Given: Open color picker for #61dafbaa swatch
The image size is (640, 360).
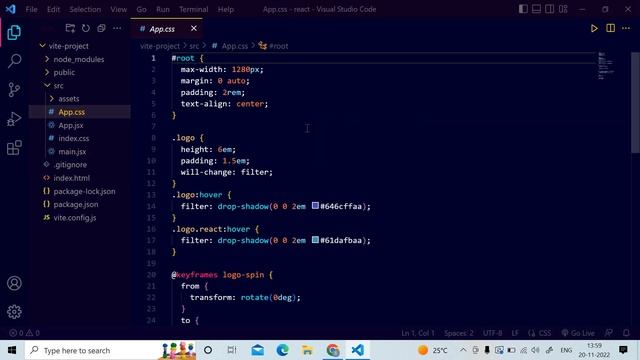Looking at the screenshot, I should (x=315, y=240).
